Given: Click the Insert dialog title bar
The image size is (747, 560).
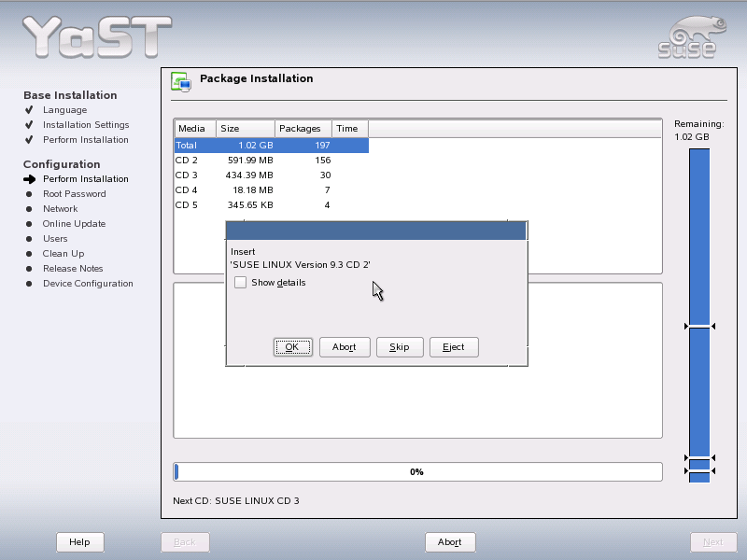Looking at the screenshot, I should 376,231.
